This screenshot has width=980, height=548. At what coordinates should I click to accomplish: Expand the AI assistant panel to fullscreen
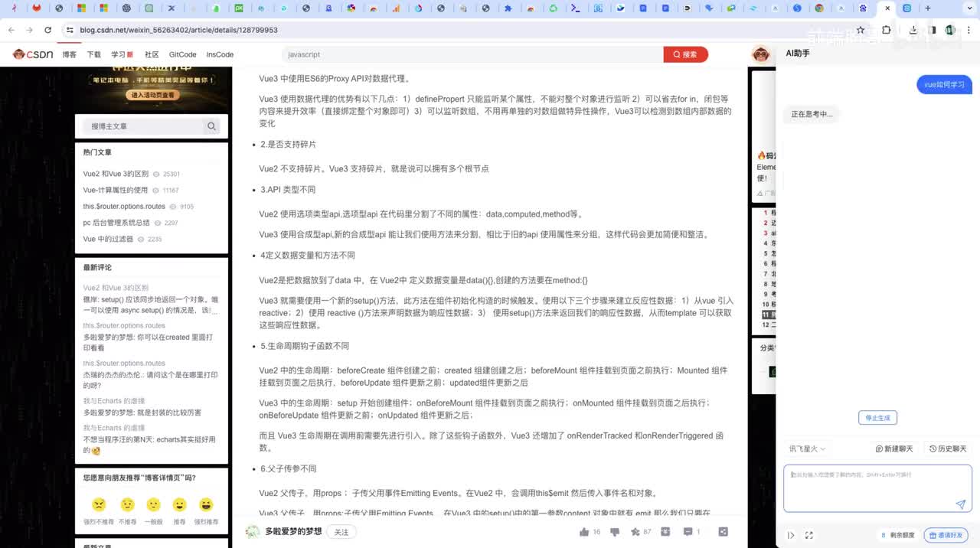(x=808, y=536)
